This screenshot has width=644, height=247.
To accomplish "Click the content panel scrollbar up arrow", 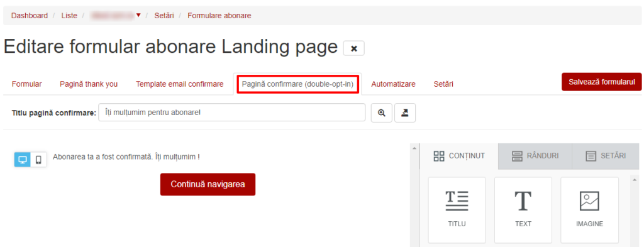I will (634, 180).
